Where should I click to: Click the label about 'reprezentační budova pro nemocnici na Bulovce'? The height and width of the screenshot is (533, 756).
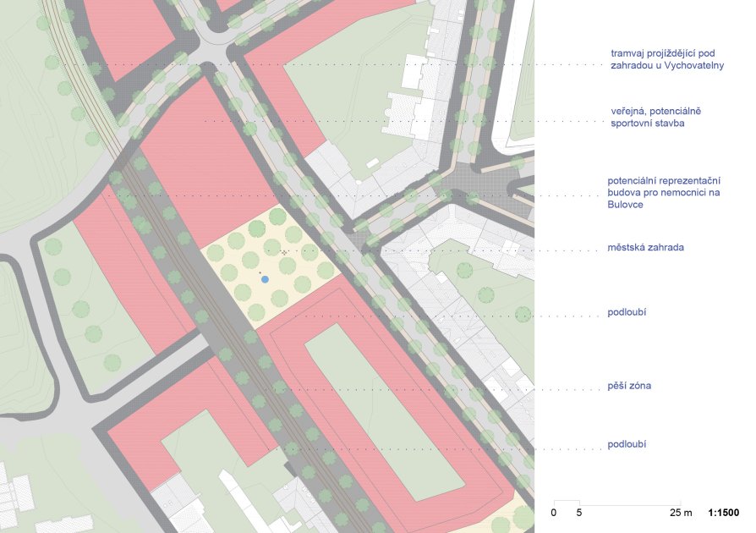[x=664, y=192]
